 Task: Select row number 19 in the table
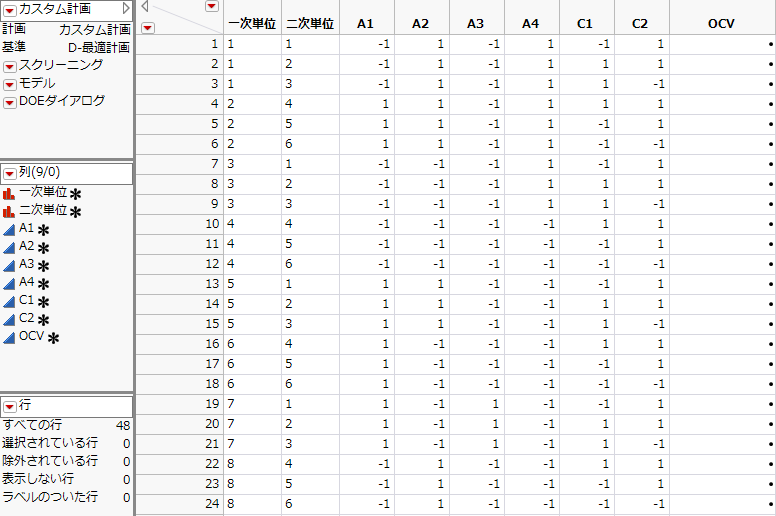pyautogui.click(x=179, y=404)
